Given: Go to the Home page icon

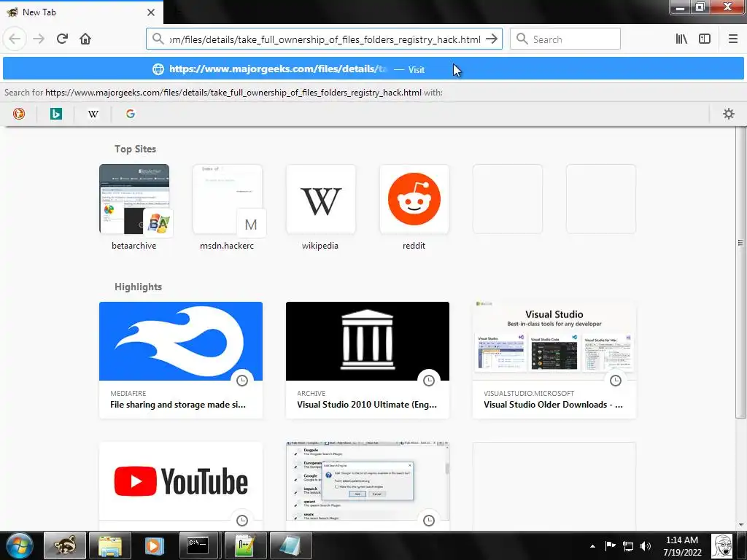Looking at the screenshot, I should pos(85,39).
